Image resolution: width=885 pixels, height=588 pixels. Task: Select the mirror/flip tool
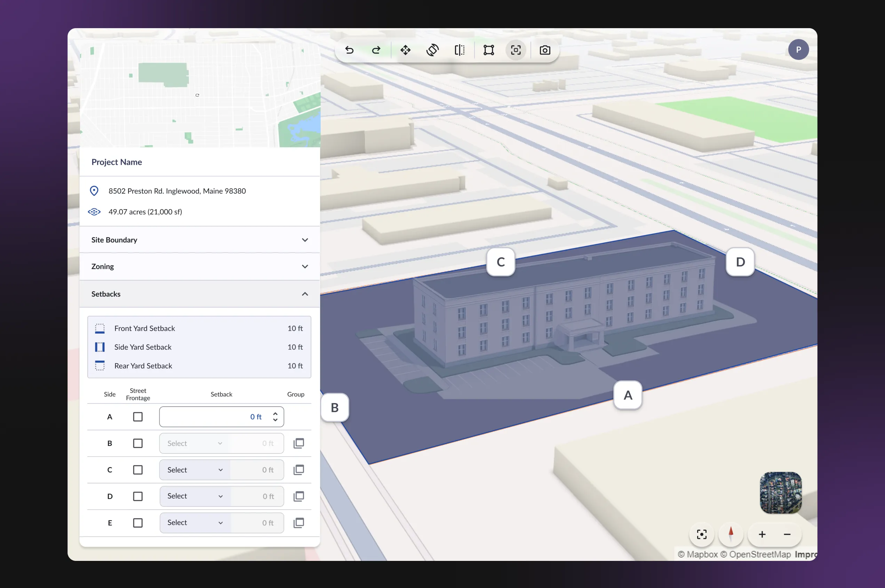coord(460,50)
